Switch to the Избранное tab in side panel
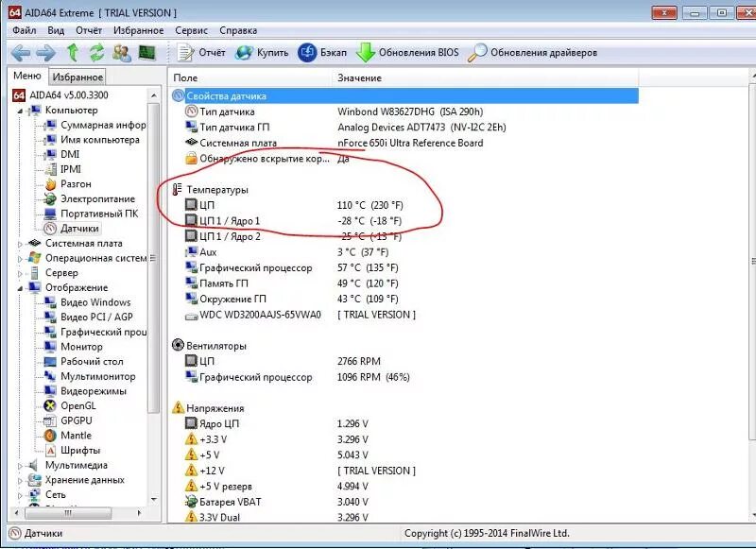This screenshot has height=549, width=756. coord(77,77)
